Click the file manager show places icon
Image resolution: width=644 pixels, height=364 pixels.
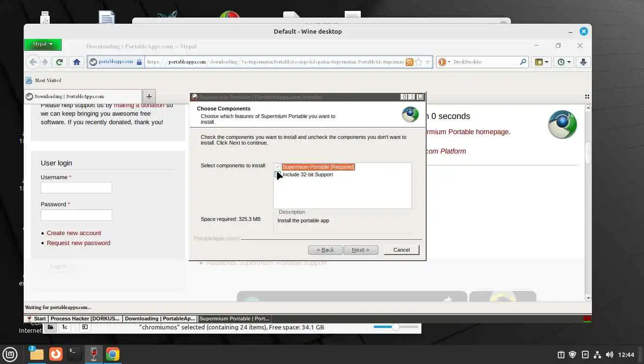(x=50, y=327)
